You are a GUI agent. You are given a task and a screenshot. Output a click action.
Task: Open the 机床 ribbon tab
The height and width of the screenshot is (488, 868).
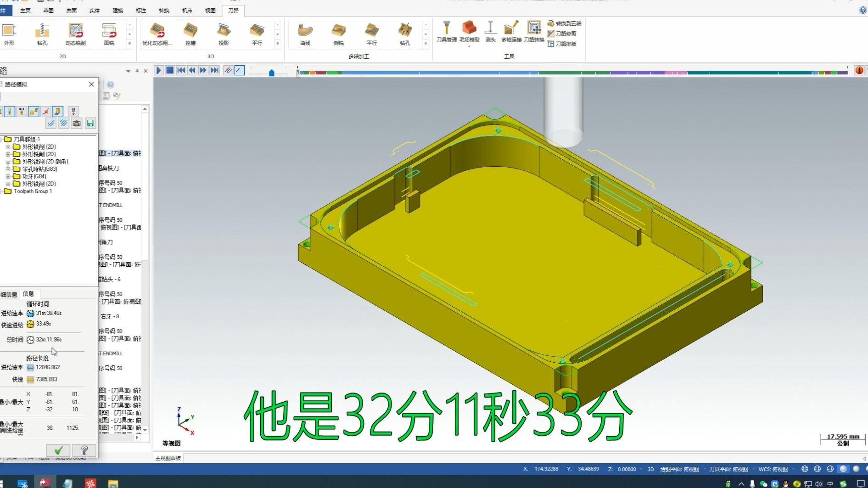(187, 10)
